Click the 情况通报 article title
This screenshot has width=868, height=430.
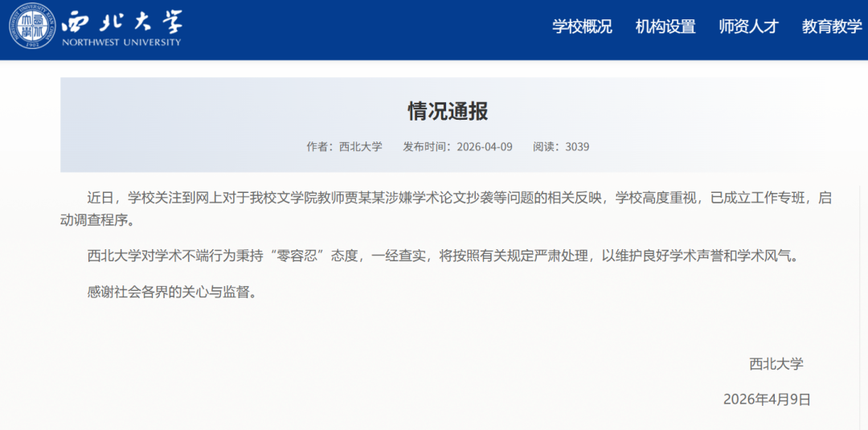pyautogui.click(x=448, y=111)
